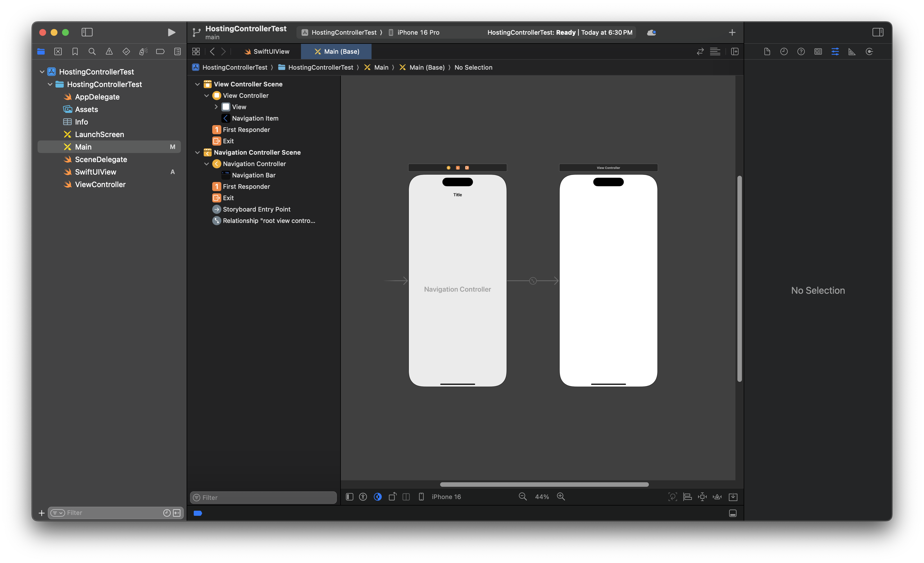Click the horizontal canvas scrollbar
The image size is (924, 563).
[544, 484]
